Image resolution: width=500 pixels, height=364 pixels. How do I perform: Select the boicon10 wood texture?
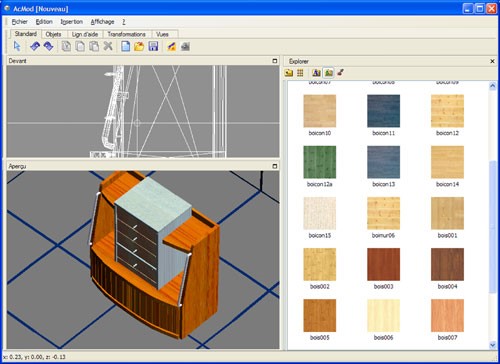320,111
